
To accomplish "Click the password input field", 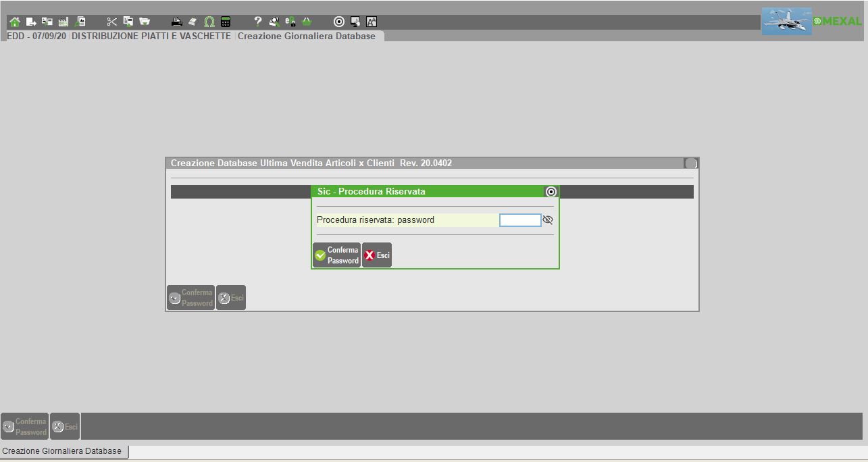I will pos(519,220).
